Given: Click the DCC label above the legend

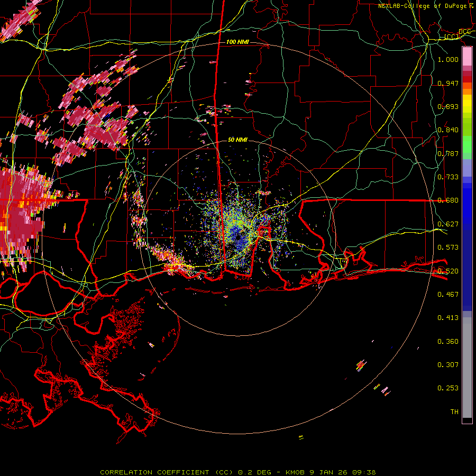Looking at the screenshot, I should click(464, 32).
